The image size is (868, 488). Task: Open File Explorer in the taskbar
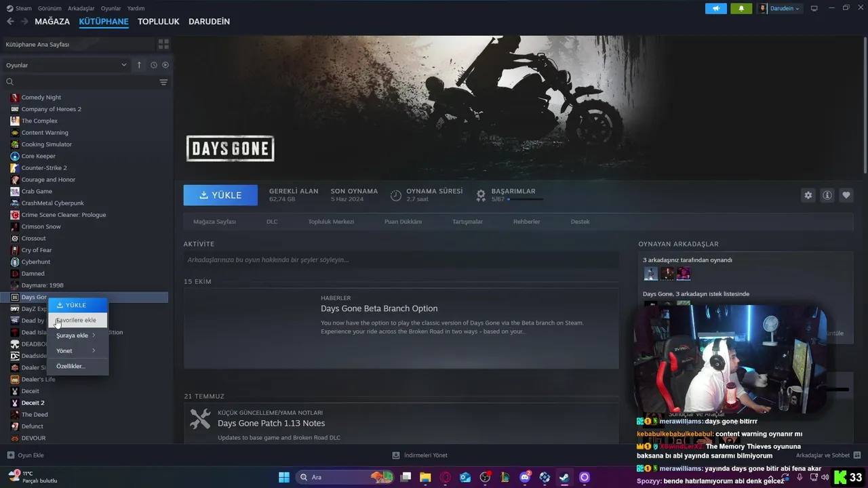pos(425,477)
